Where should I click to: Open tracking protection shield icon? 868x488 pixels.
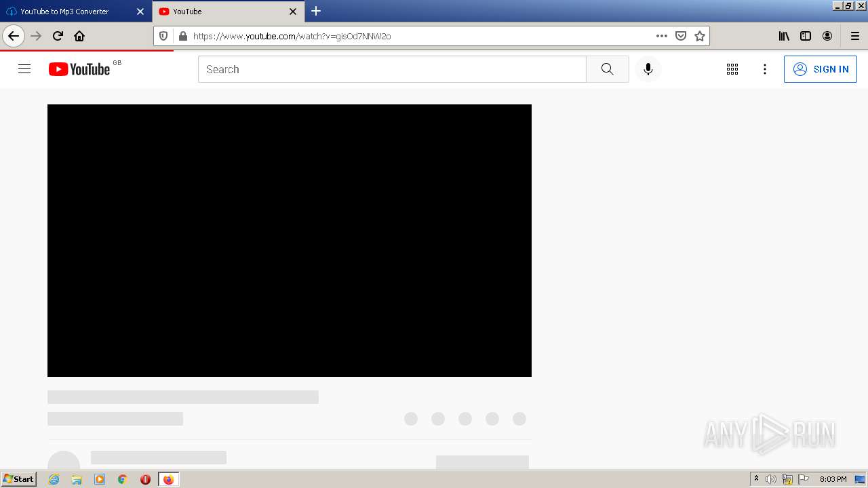coord(163,36)
